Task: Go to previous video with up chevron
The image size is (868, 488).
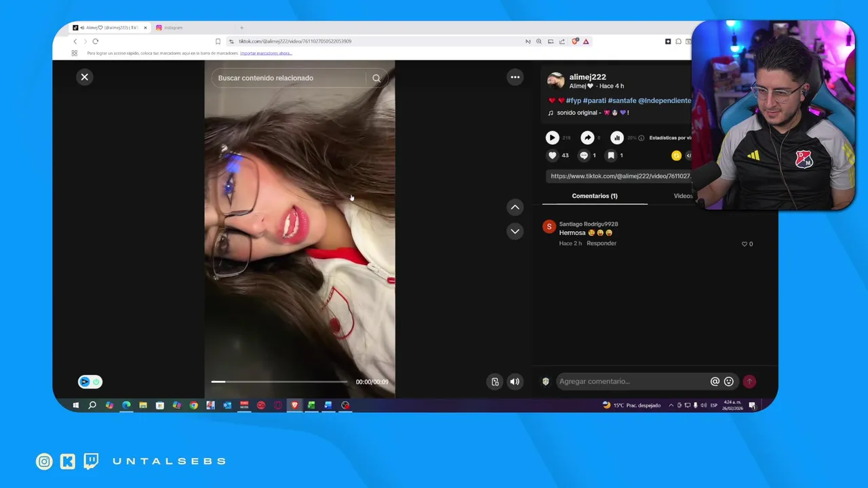Action: click(x=515, y=207)
